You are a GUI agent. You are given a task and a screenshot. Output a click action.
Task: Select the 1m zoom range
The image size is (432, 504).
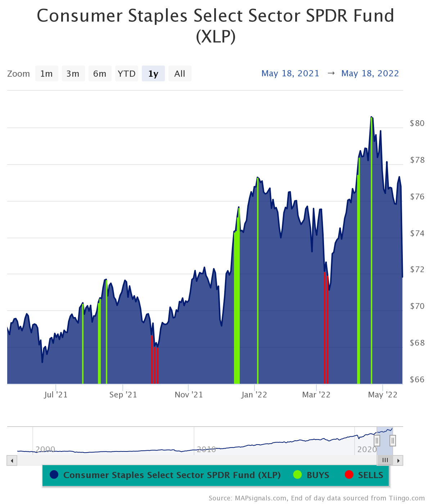(x=46, y=73)
